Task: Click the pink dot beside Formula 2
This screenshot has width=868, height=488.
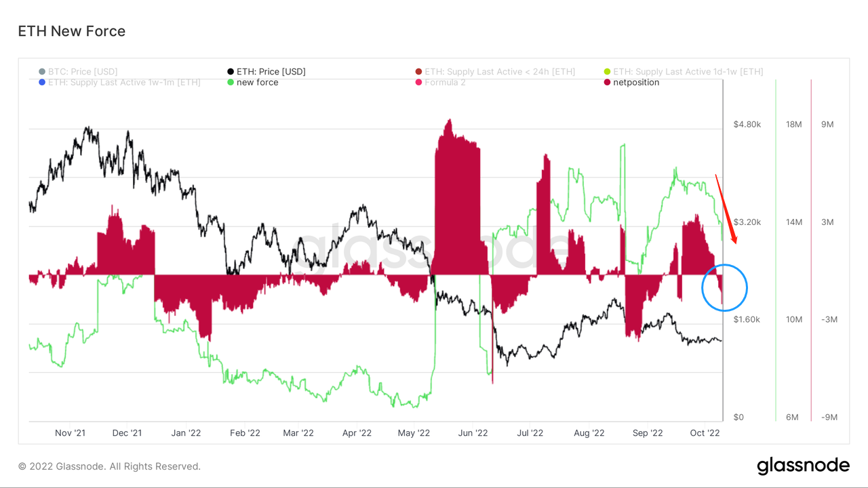Action: click(x=418, y=83)
